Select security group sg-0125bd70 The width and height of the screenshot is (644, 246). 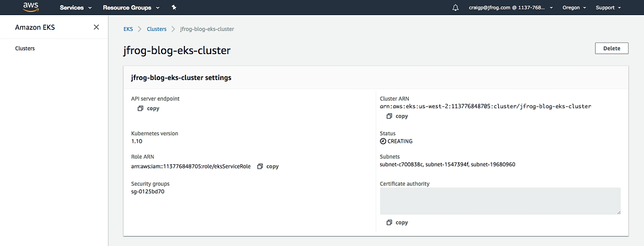click(x=148, y=191)
